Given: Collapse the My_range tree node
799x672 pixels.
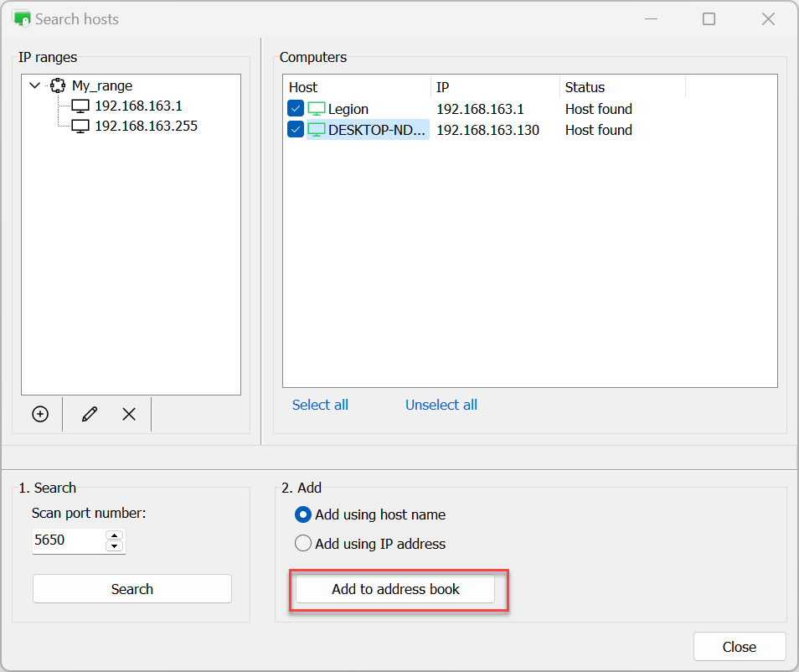Looking at the screenshot, I should click(x=35, y=85).
